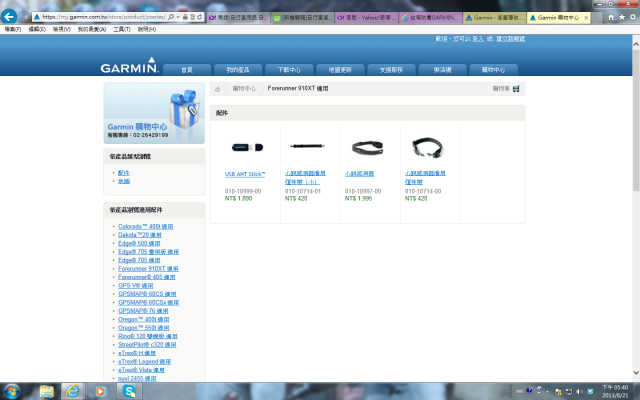Click the heart rate strap image above 010-10997-00
Viewport: 640px width, 400px height.
[367, 147]
